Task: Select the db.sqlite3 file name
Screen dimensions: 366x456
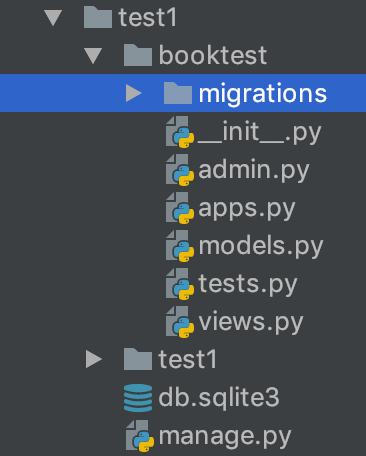Action: 219,398
